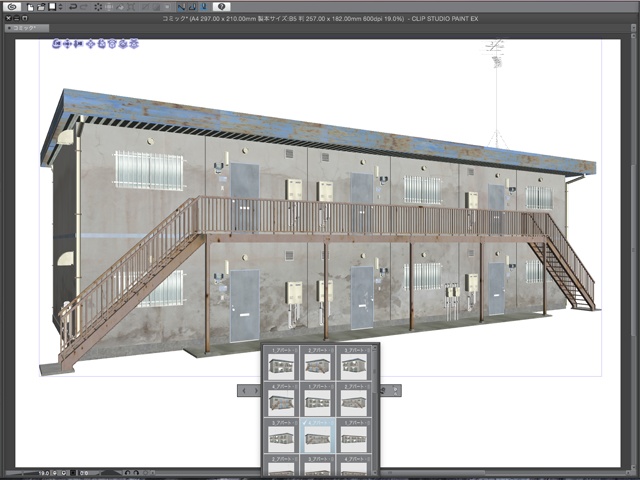Select the fifth 3D object rotate manipulator icon
The height and width of the screenshot is (480, 640).
(102, 44)
